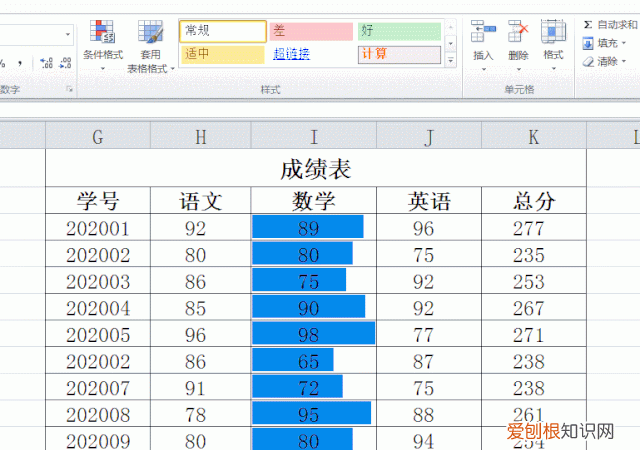Select the 数学 header cell
640x450 pixels.
coord(313,200)
